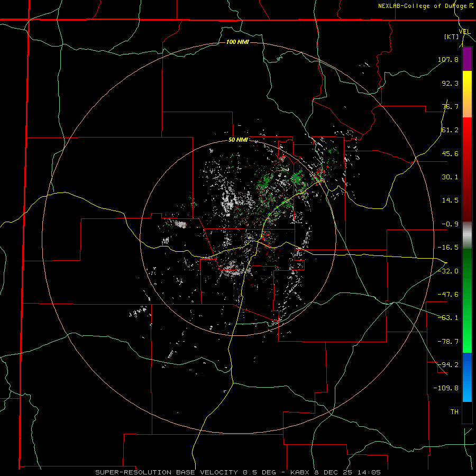The image size is (476, 476).
Task: Click the blue segment of the color bar
Action: point(467,377)
